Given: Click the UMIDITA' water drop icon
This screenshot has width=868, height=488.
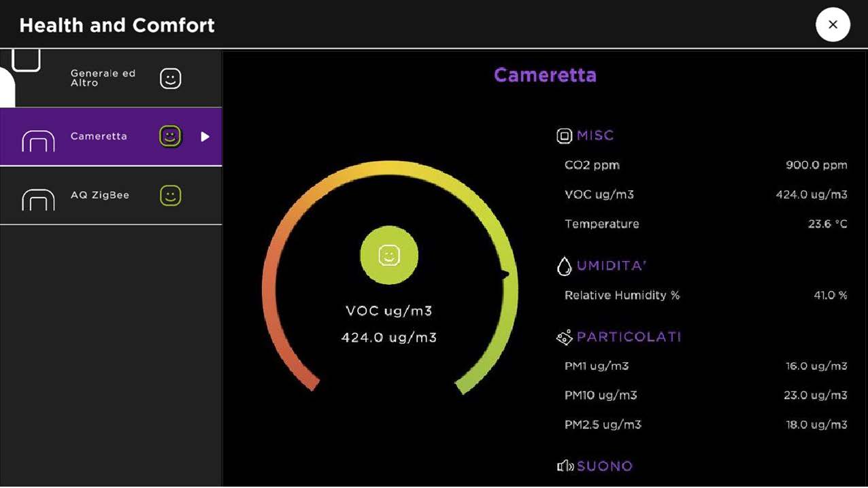Looking at the screenshot, I should point(564,266).
